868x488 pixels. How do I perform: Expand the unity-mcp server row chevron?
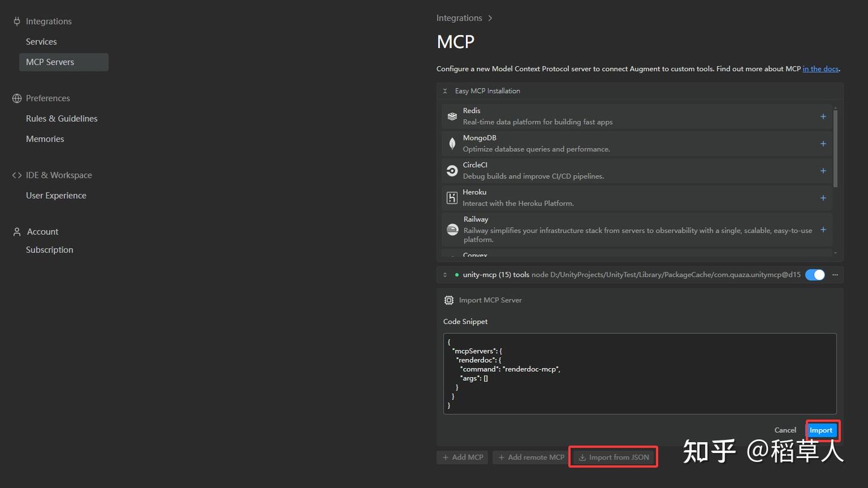click(445, 275)
